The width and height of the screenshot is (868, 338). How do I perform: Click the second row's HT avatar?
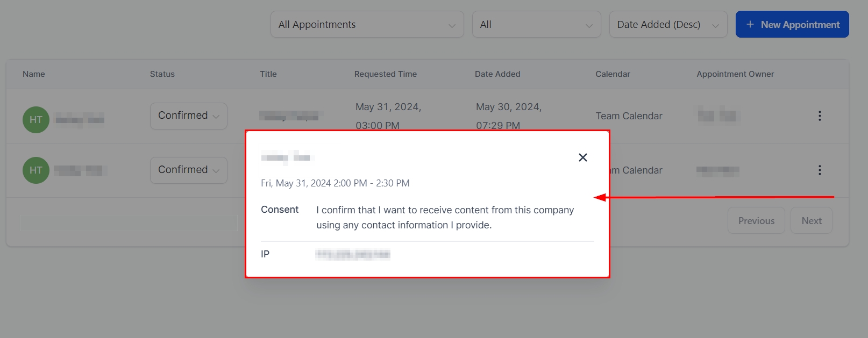[x=36, y=170]
